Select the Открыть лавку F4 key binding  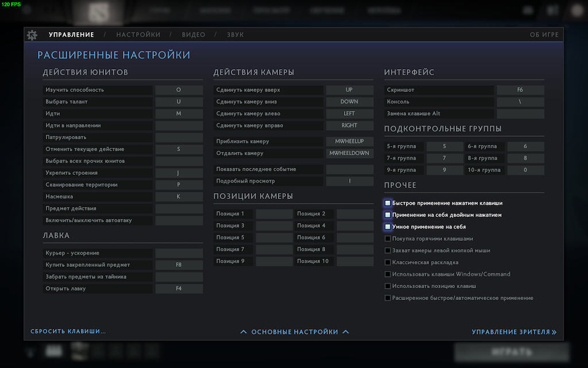(179, 289)
